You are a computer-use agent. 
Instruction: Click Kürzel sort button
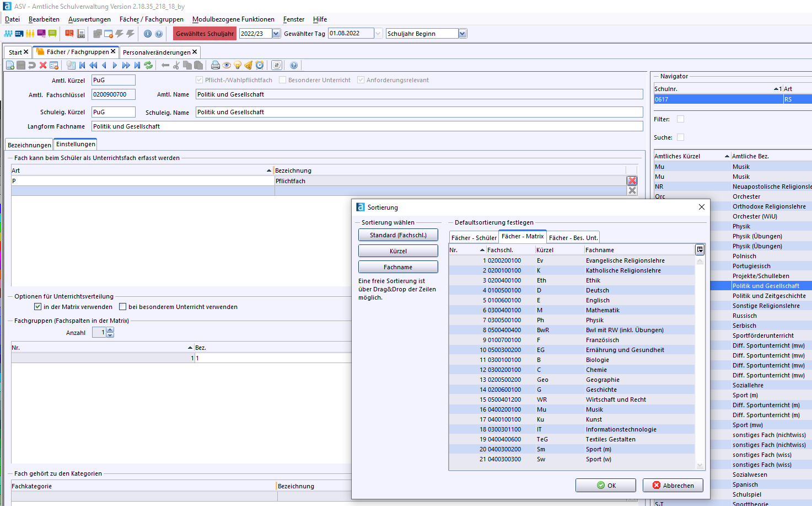[398, 251]
